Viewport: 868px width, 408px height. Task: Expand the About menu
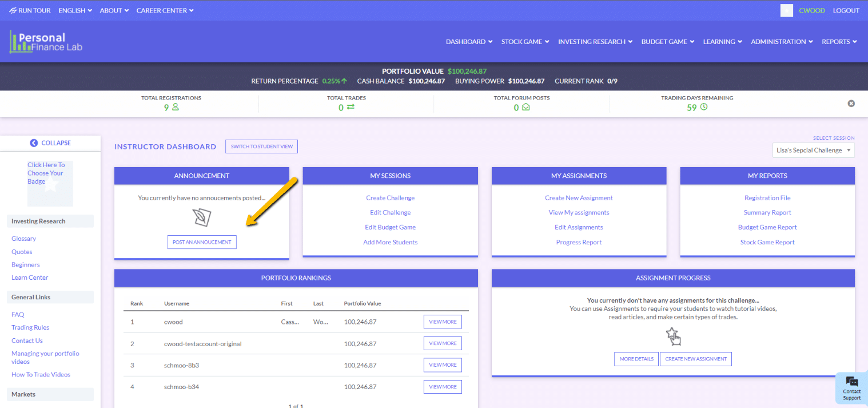click(x=114, y=10)
